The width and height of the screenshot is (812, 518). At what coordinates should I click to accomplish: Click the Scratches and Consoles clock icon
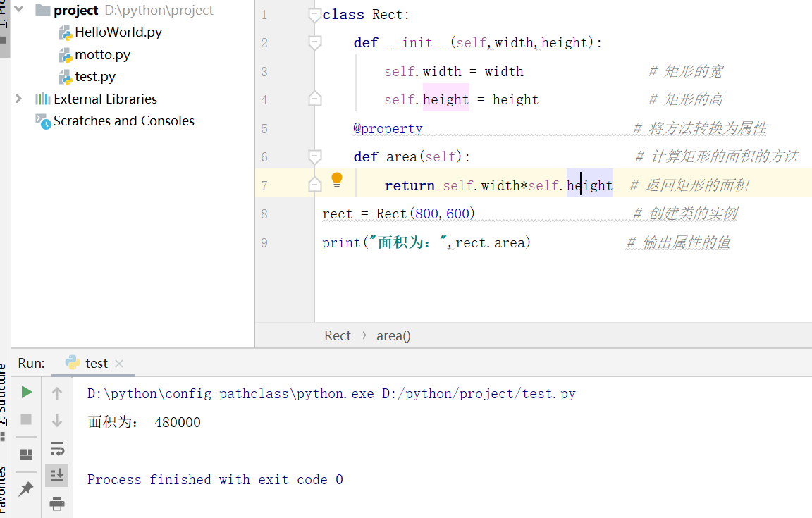pyautogui.click(x=43, y=121)
